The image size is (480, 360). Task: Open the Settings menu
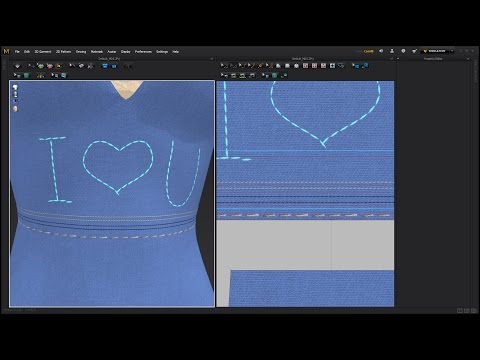pyautogui.click(x=162, y=52)
